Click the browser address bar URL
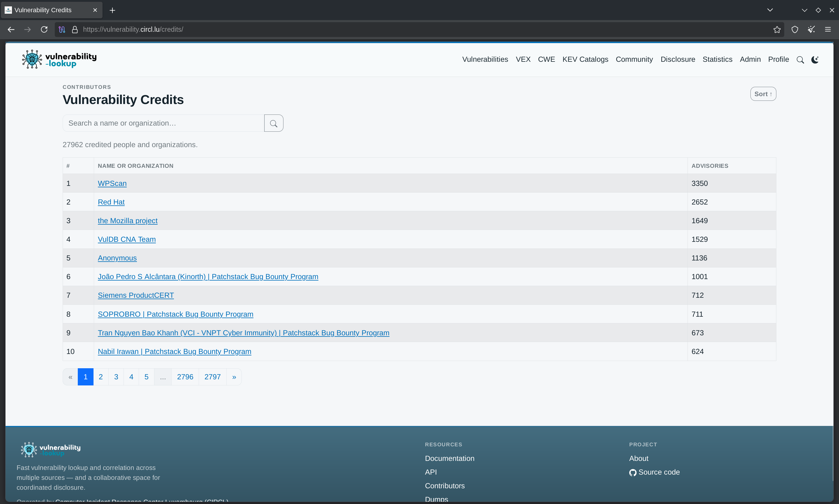Image resolution: width=839 pixels, height=504 pixels. coord(133,29)
